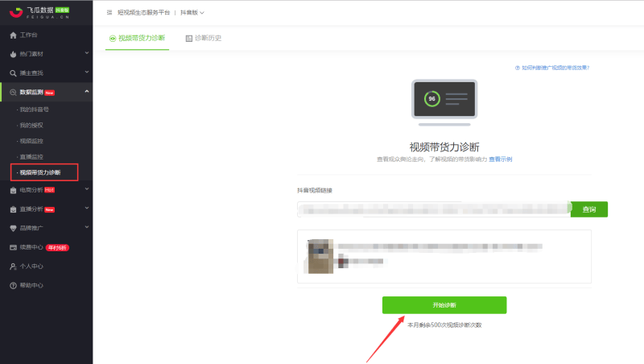
Task: Click the 续费中心 card icon
Action: (x=13, y=247)
